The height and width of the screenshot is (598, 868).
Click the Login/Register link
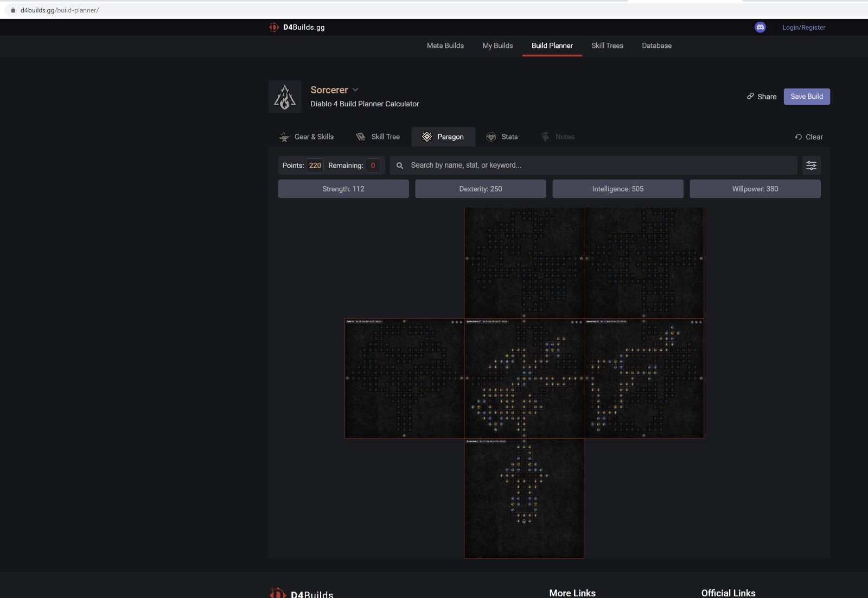[803, 27]
